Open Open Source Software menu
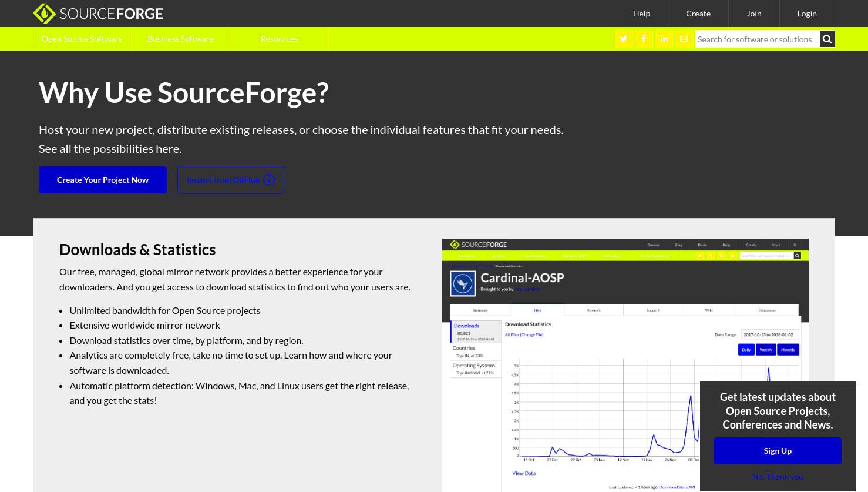Viewport: 868px width, 492px height. (82, 39)
